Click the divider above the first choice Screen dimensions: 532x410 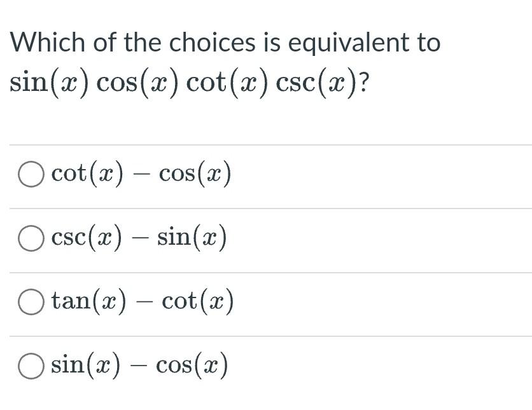click(266, 144)
